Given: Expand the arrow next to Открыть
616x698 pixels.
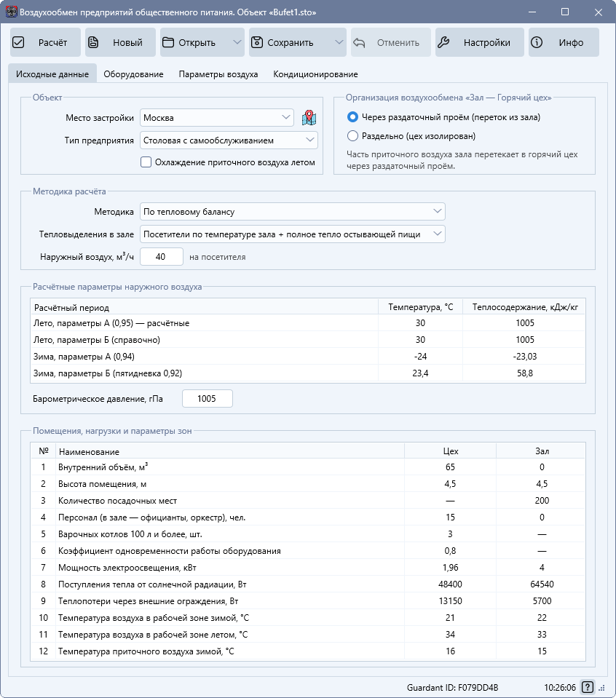Looking at the screenshot, I should click(237, 42).
